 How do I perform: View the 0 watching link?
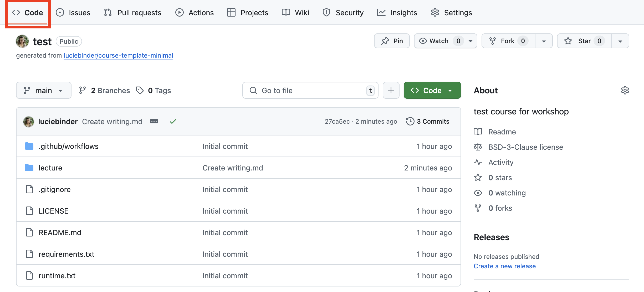500,193
